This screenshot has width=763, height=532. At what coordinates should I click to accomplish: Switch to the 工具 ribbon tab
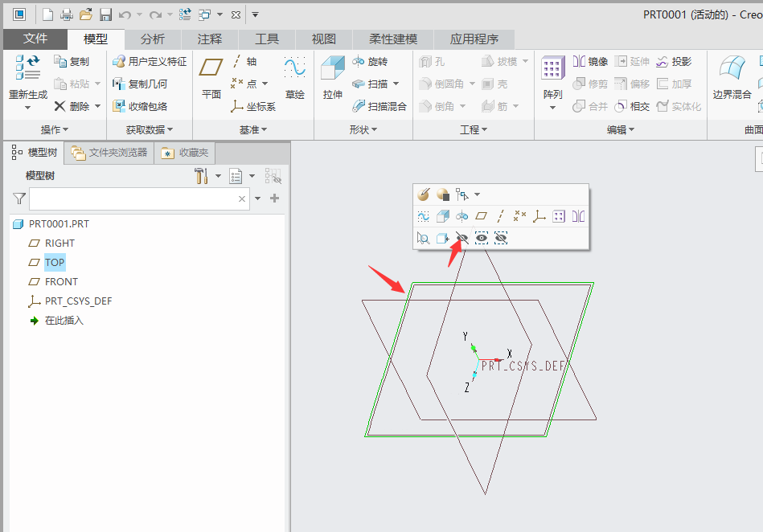coord(267,39)
